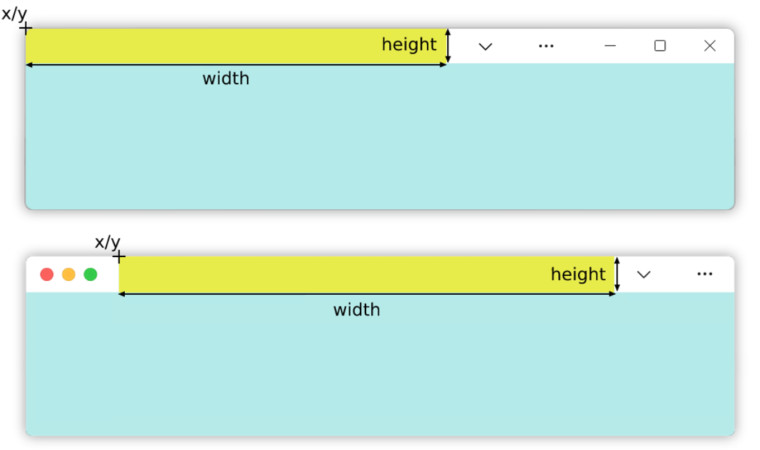Click the cyan content area of the Windows-style window

click(380, 141)
